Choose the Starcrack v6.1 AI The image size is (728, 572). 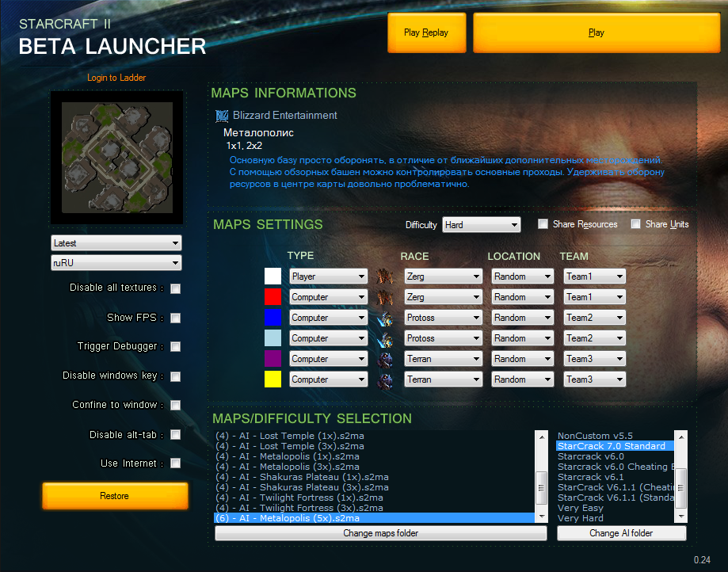(615, 477)
